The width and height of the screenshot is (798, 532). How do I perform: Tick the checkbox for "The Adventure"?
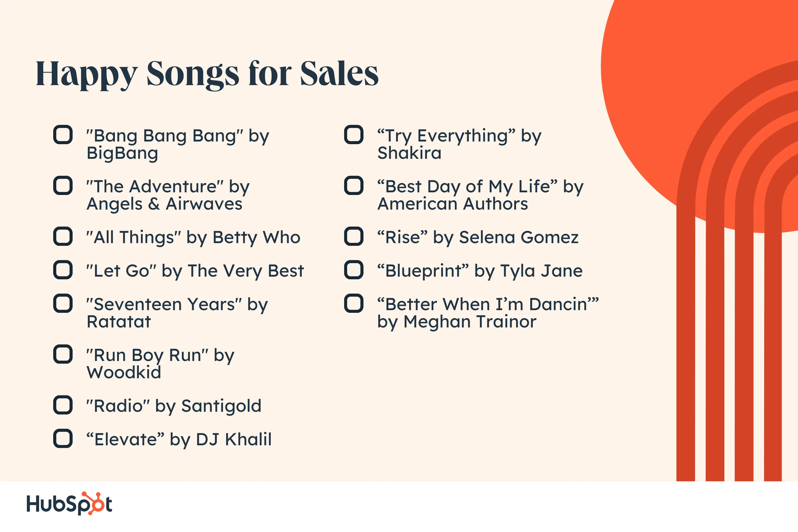pyautogui.click(x=63, y=186)
